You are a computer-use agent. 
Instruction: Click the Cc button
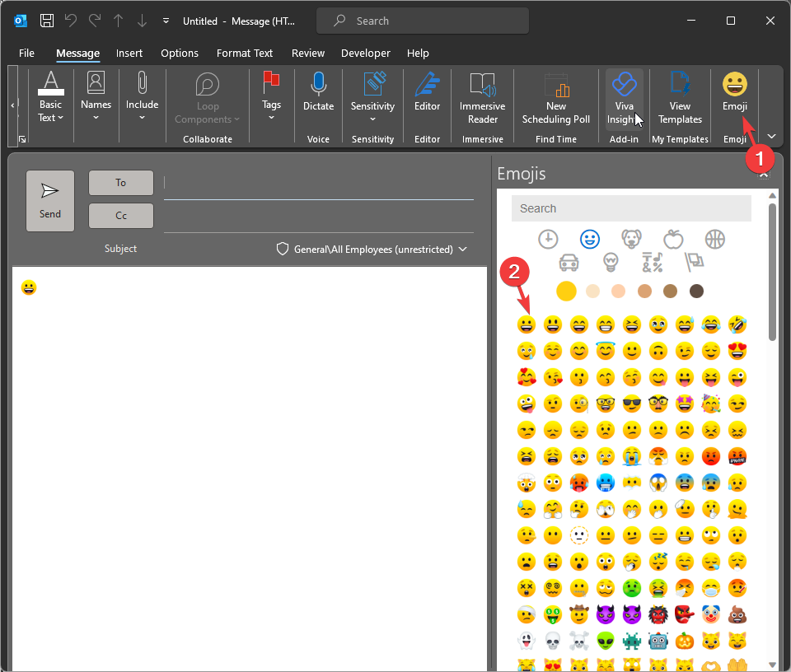pyautogui.click(x=120, y=216)
